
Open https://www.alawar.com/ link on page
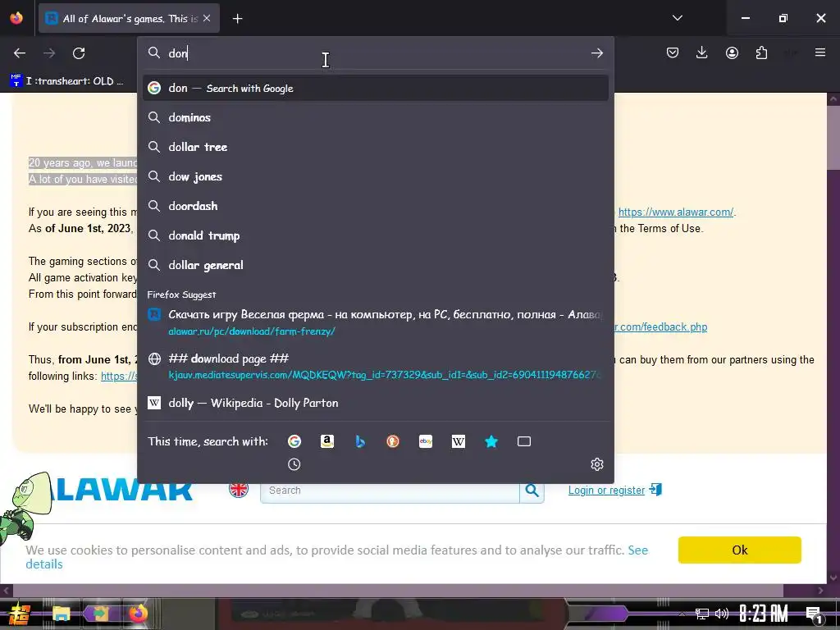pos(676,212)
